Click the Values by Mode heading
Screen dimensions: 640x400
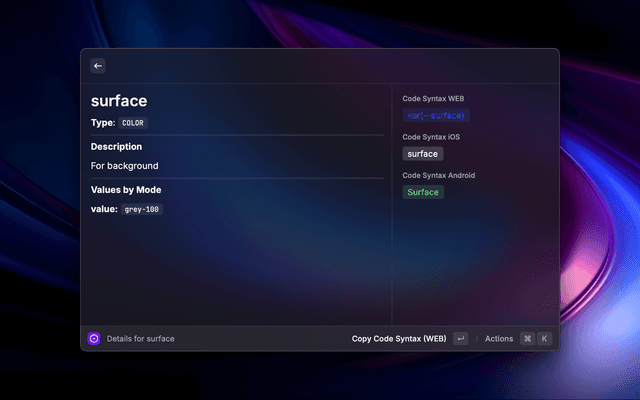(x=126, y=190)
